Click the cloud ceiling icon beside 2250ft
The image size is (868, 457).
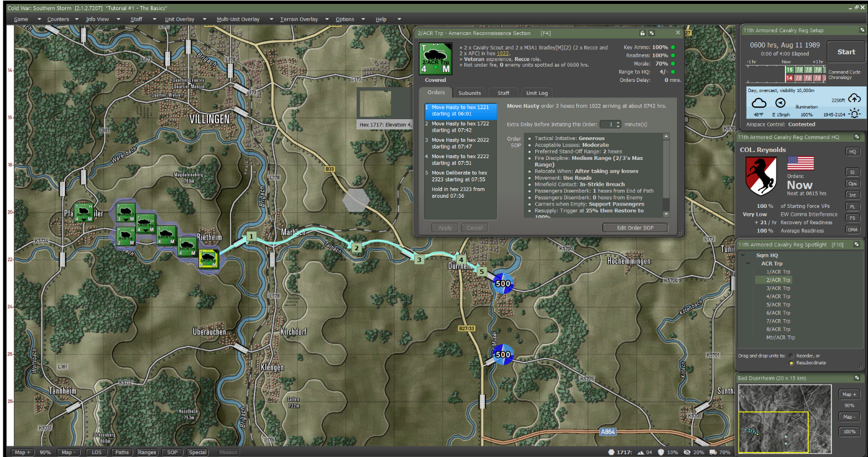click(x=854, y=98)
